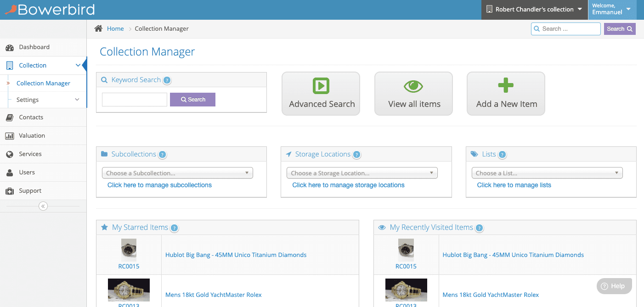
Task: Click the Keyword Search text field
Action: [135, 100]
